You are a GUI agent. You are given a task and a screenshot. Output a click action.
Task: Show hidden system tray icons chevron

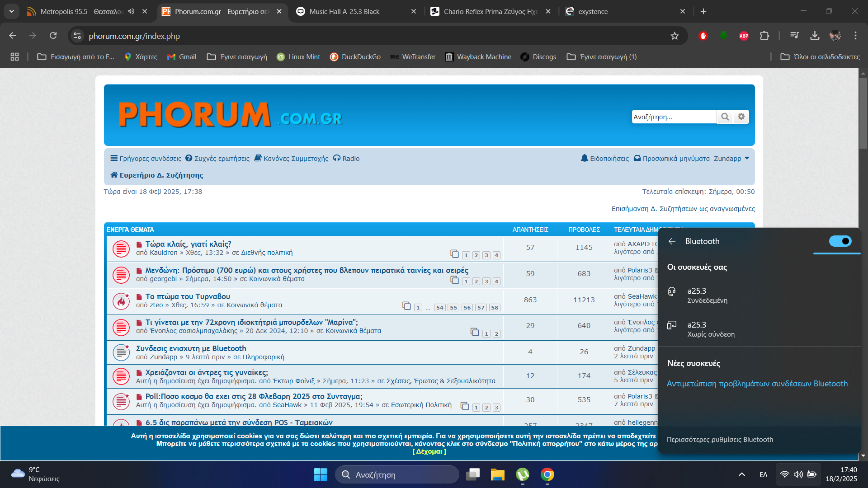[741, 474]
